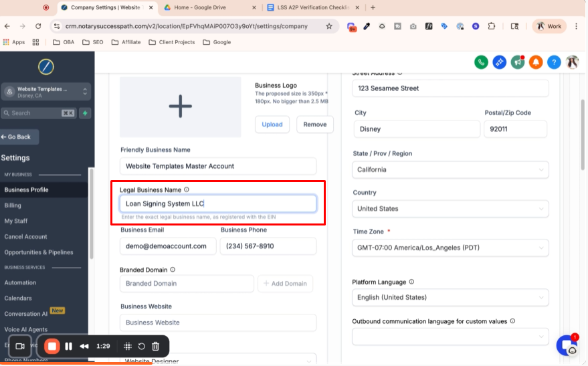The height and width of the screenshot is (366, 588).
Task: Switch to the LSS A2P Verification Checklist tab
Action: tap(313, 7)
